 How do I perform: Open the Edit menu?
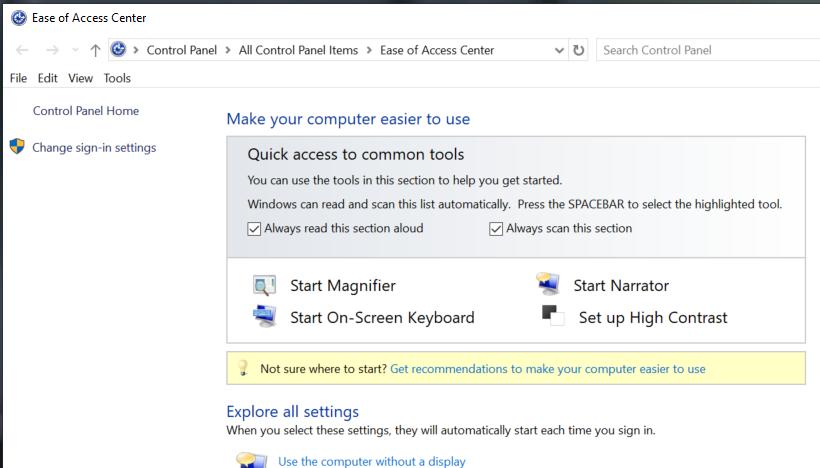click(x=48, y=78)
